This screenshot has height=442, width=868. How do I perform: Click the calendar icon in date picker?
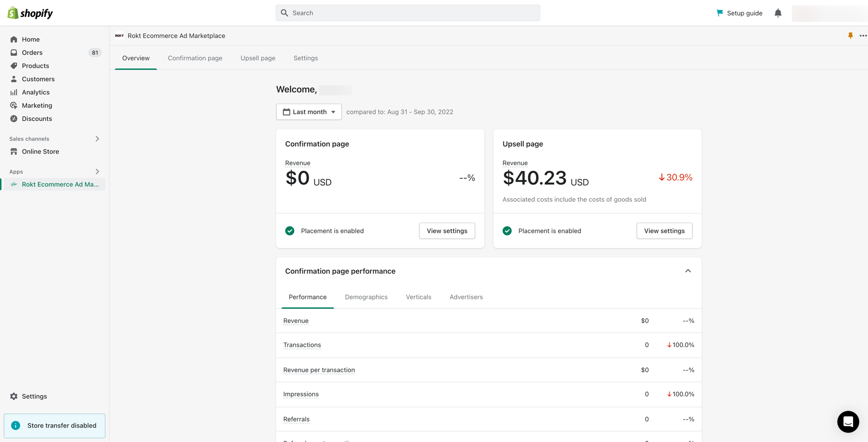[x=286, y=112]
